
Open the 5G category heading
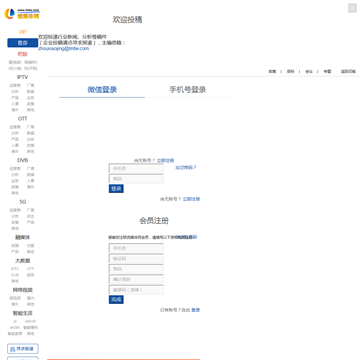point(23,202)
